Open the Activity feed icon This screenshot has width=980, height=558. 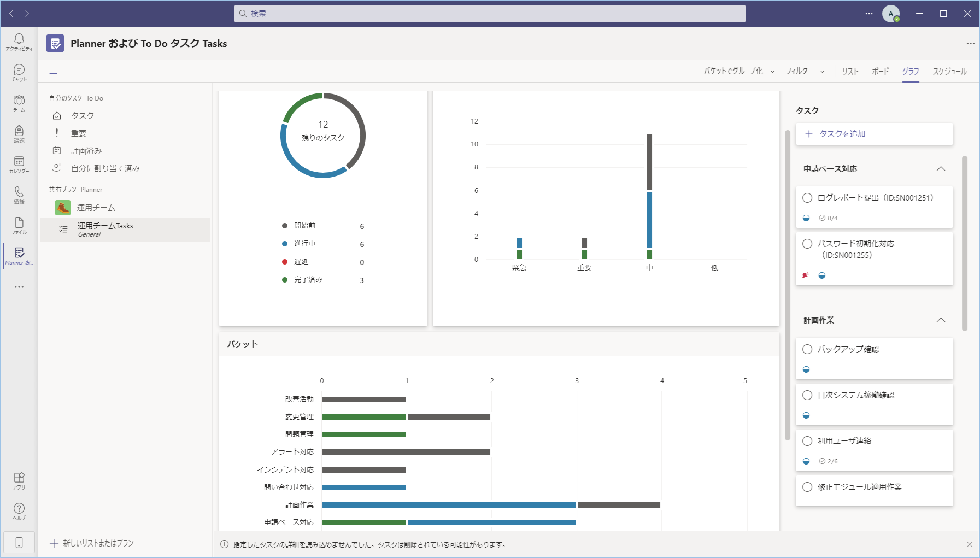pyautogui.click(x=19, y=42)
